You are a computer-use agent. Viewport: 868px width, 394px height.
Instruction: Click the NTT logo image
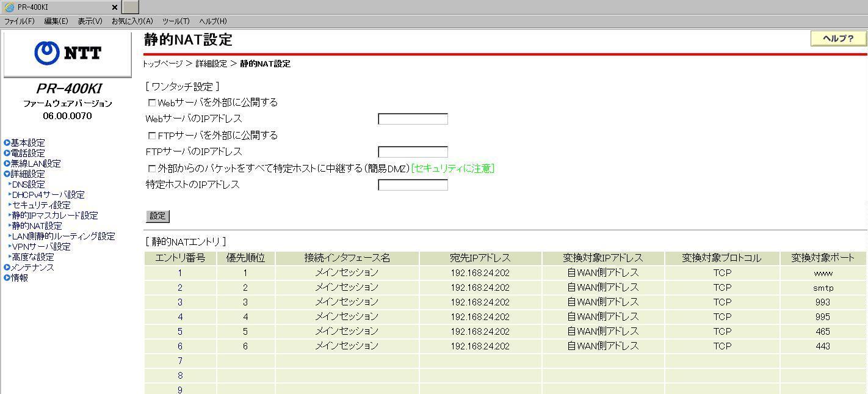[67, 54]
